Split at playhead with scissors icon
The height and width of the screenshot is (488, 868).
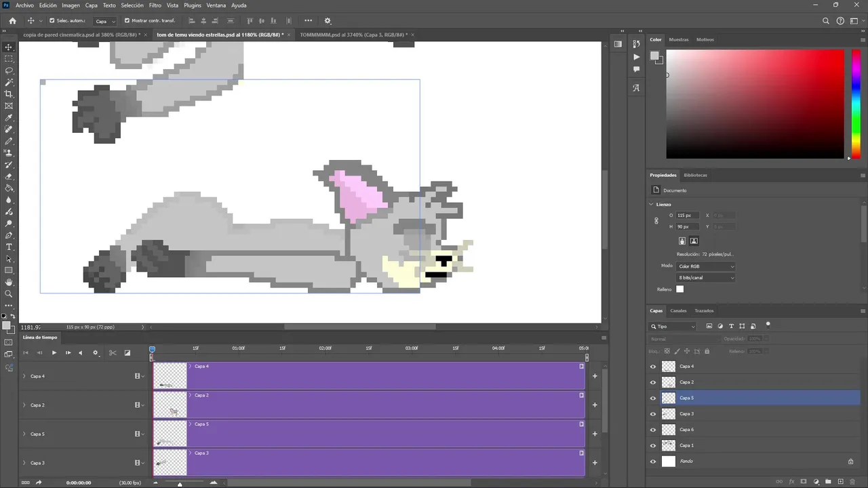pyautogui.click(x=113, y=352)
